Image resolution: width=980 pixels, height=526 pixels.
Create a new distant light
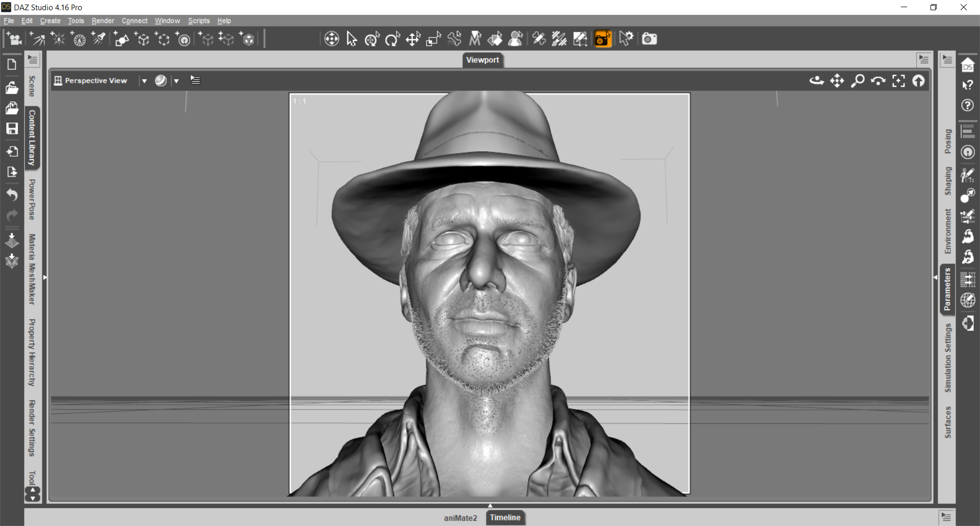37,39
